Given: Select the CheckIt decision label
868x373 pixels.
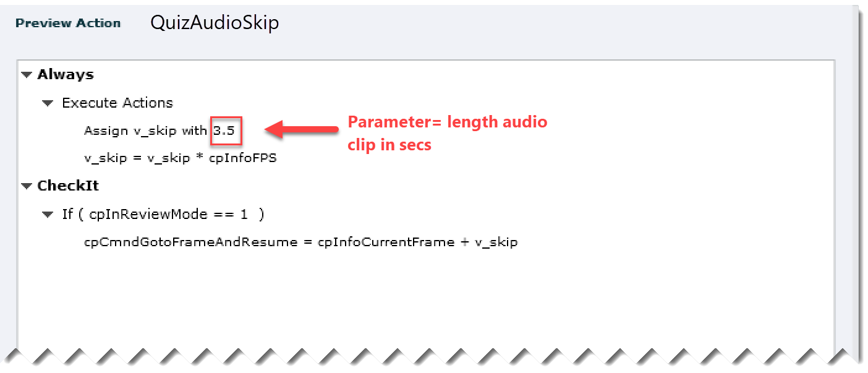Looking at the screenshot, I should pos(68,186).
